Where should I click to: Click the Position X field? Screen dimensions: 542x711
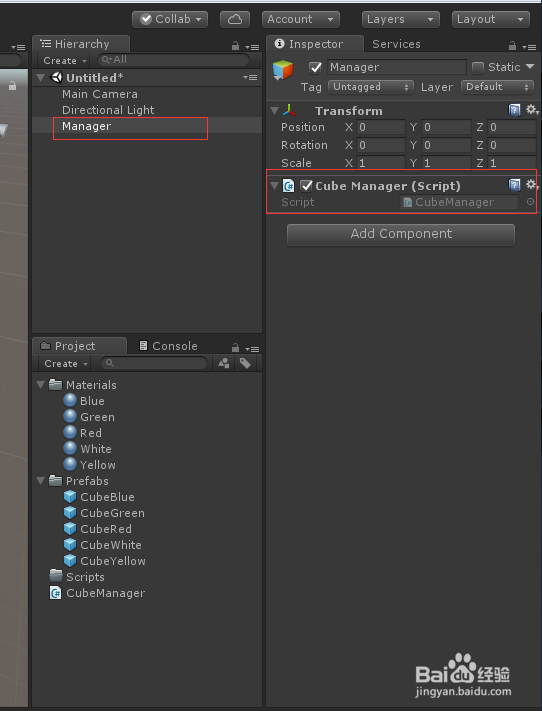[x=381, y=127]
